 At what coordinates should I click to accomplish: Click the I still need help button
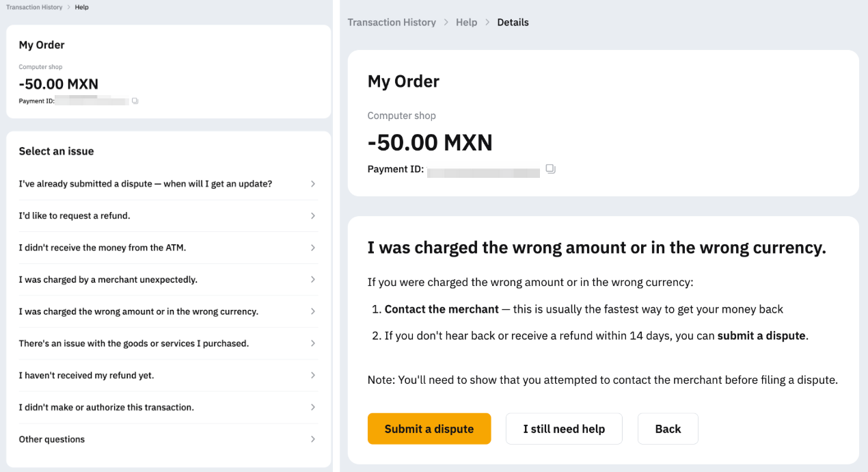(564, 429)
